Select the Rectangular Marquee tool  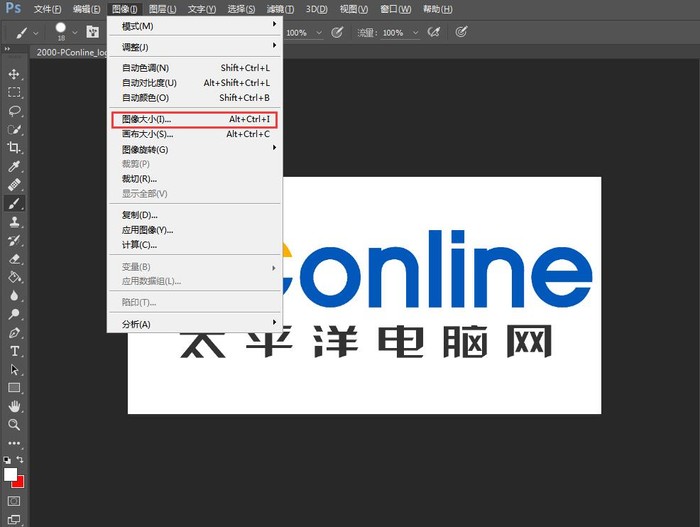coord(14,92)
